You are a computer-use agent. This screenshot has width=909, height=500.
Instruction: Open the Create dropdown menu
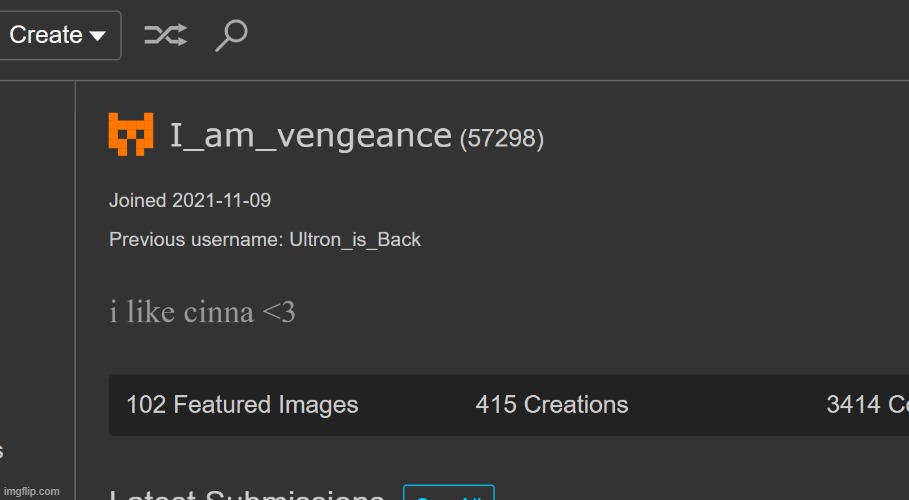point(58,35)
